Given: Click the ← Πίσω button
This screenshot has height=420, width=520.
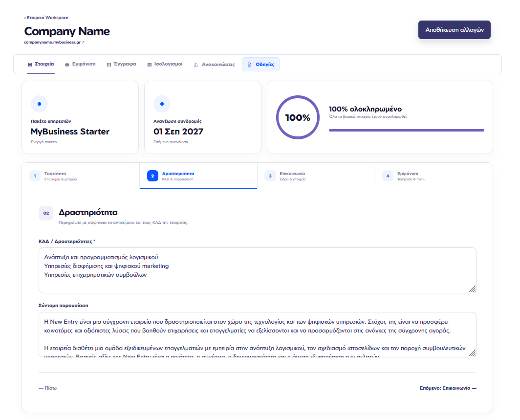Looking at the screenshot, I should pyautogui.click(x=47, y=388).
